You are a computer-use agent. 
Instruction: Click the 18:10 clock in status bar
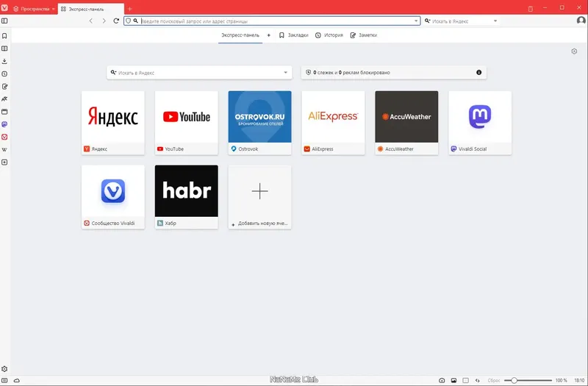(x=579, y=380)
